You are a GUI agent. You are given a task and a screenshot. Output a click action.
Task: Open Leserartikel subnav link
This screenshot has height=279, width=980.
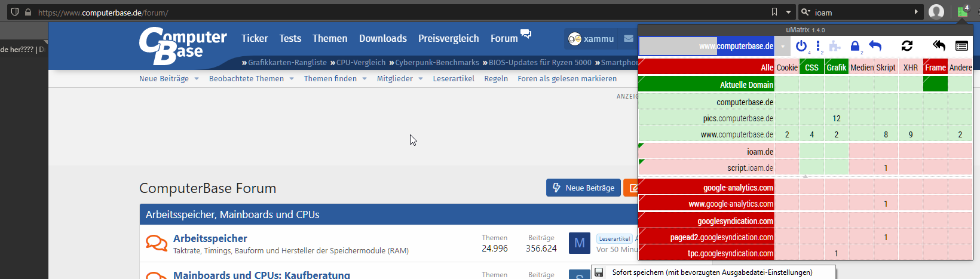tap(454, 78)
